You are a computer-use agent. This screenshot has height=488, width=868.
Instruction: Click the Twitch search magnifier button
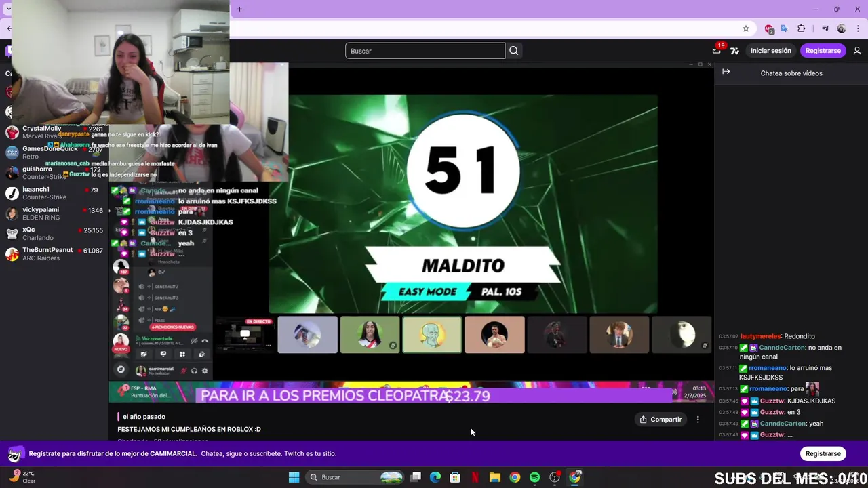point(514,51)
